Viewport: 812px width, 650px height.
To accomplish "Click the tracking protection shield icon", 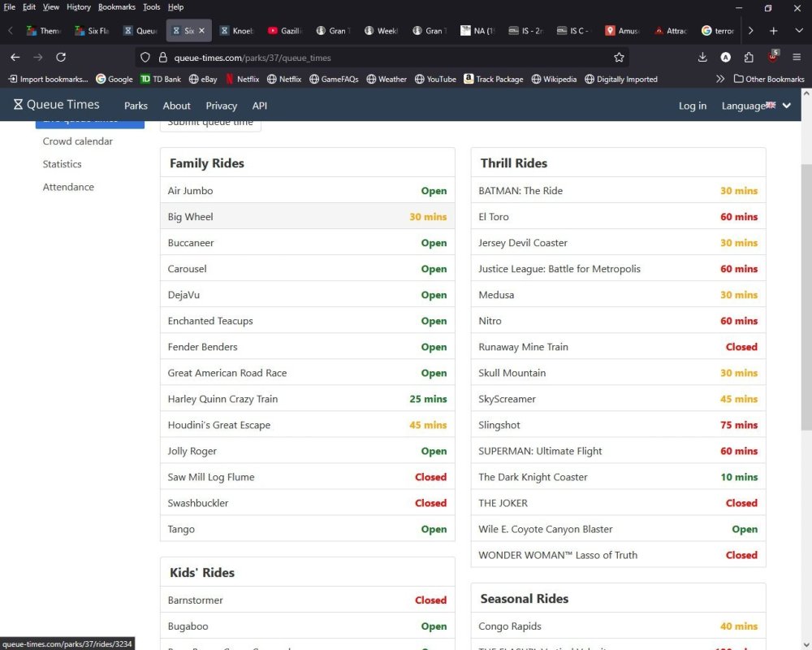I will coord(146,58).
